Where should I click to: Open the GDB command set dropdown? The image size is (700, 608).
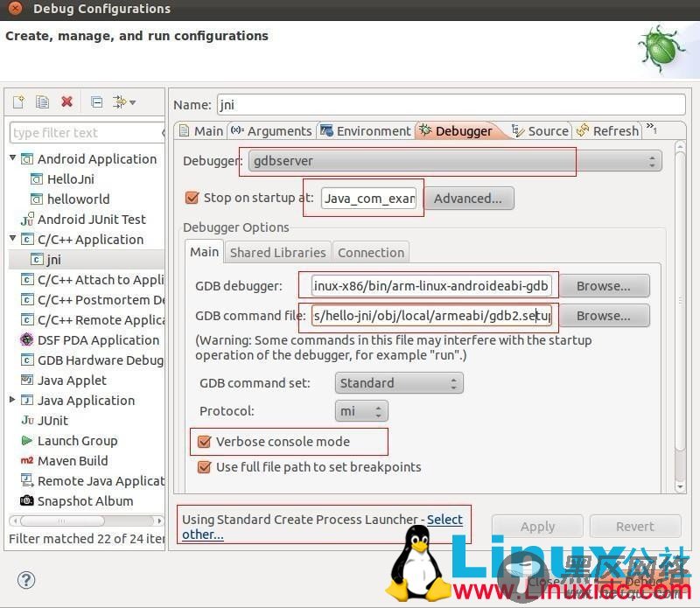point(399,383)
